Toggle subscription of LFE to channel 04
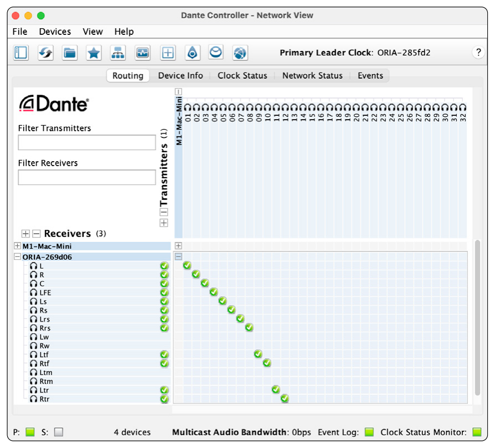495x448 pixels. pos(214,292)
